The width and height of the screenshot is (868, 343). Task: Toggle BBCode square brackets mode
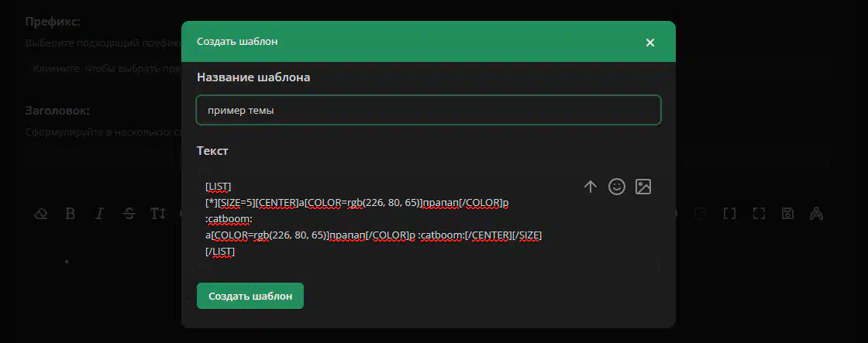coord(729,214)
